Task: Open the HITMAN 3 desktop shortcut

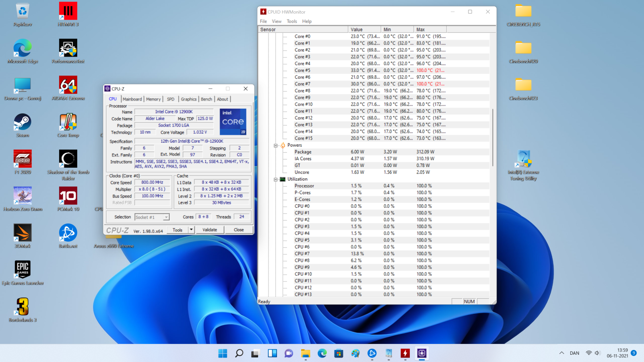Action: coord(68,14)
